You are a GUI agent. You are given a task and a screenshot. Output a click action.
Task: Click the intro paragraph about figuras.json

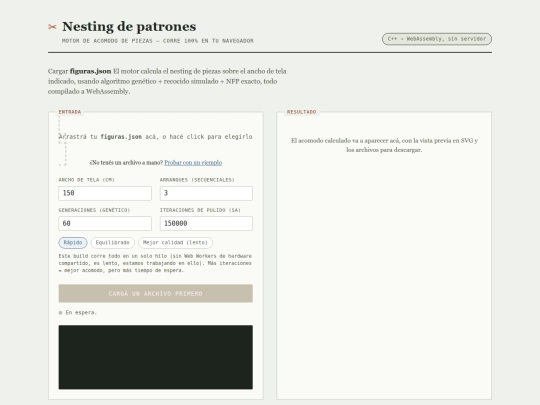(167, 81)
